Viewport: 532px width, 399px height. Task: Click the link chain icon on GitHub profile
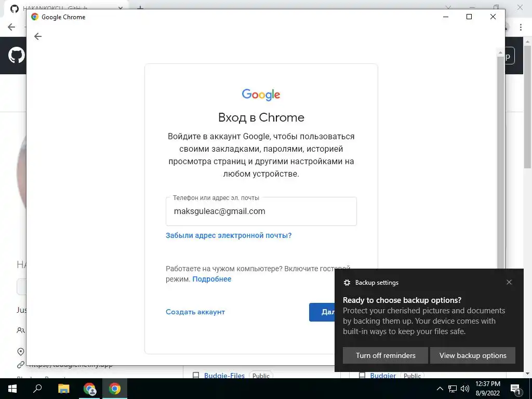coord(21,365)
